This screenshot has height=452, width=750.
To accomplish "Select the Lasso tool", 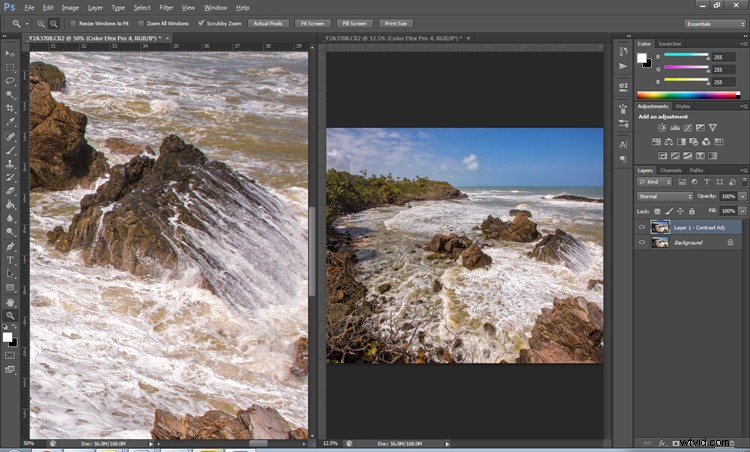I will pyautogui.click(x=10, y=81).
